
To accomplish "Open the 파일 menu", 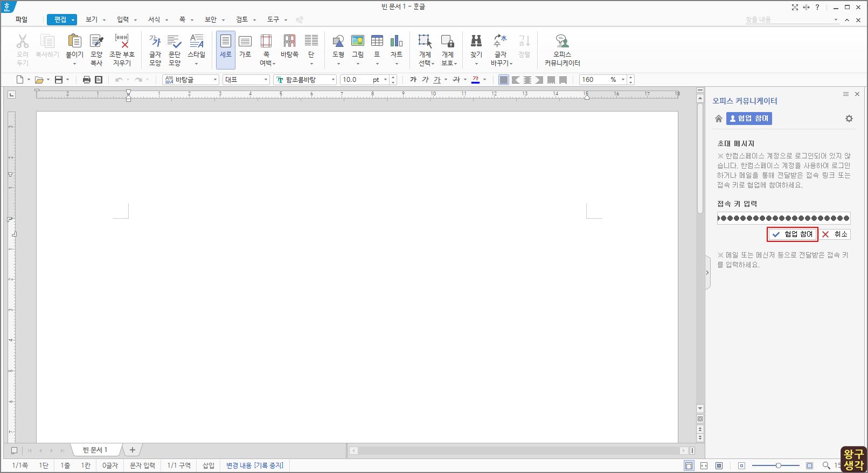I will point(22,19).
